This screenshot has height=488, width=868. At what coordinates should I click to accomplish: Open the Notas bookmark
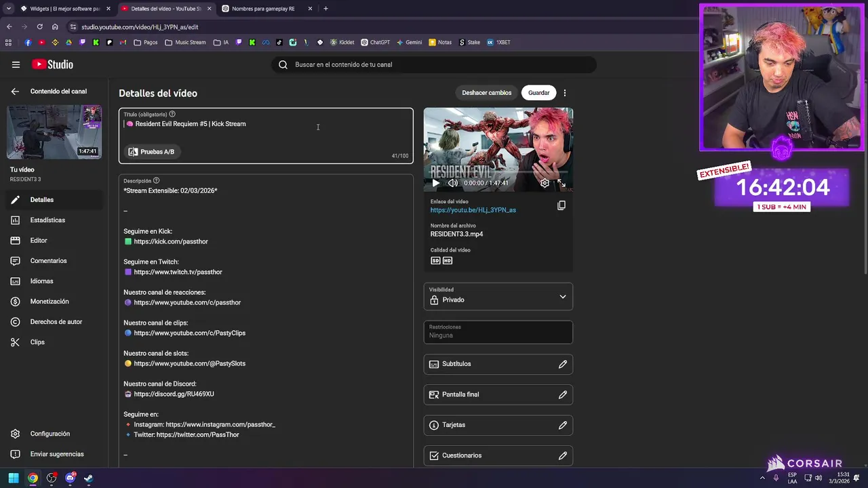440,42
